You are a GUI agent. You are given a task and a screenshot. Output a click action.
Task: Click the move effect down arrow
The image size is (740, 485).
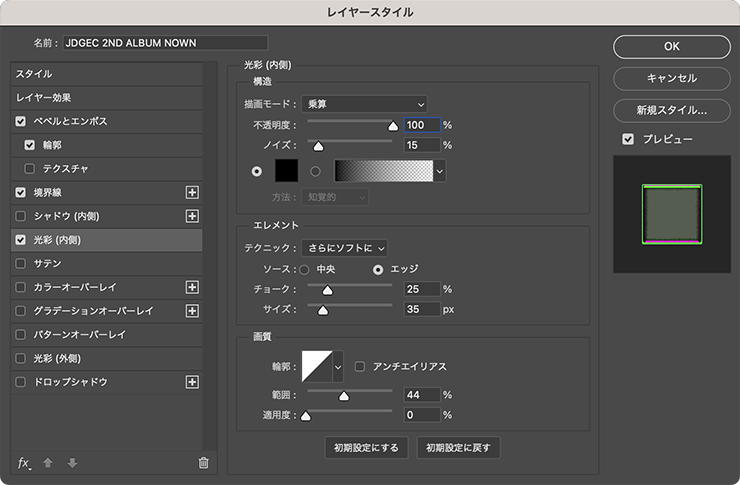(71, 462)
